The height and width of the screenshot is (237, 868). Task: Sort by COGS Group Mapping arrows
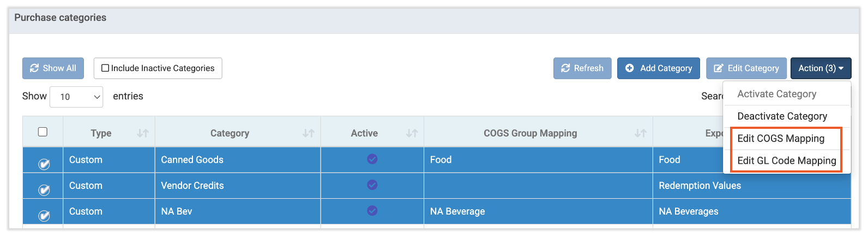pyautogui.click(x=640, y=133)
